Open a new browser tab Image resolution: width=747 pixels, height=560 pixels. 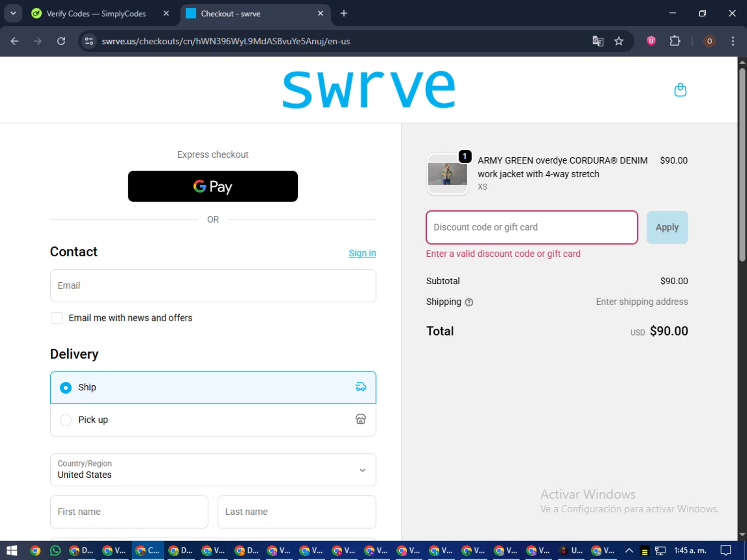344,13
